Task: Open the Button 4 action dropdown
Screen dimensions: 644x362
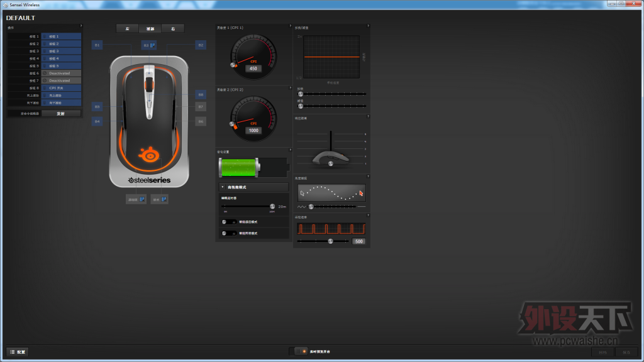Action: [61, 58]
